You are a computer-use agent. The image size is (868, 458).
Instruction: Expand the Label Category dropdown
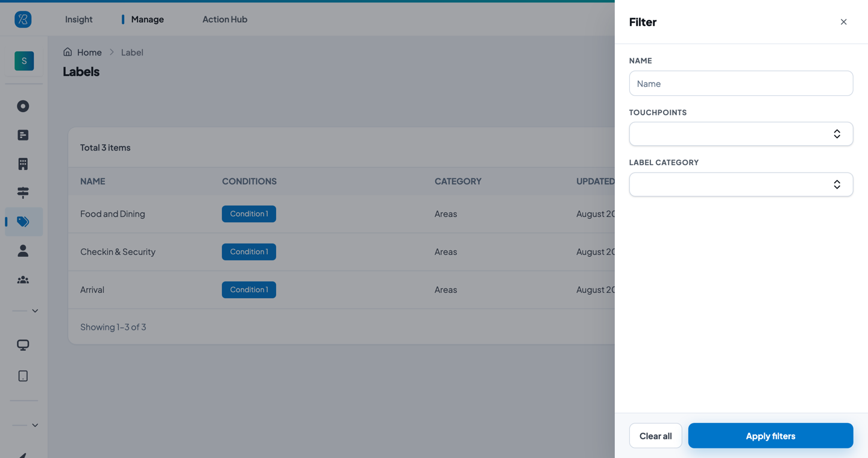[741, 184]
